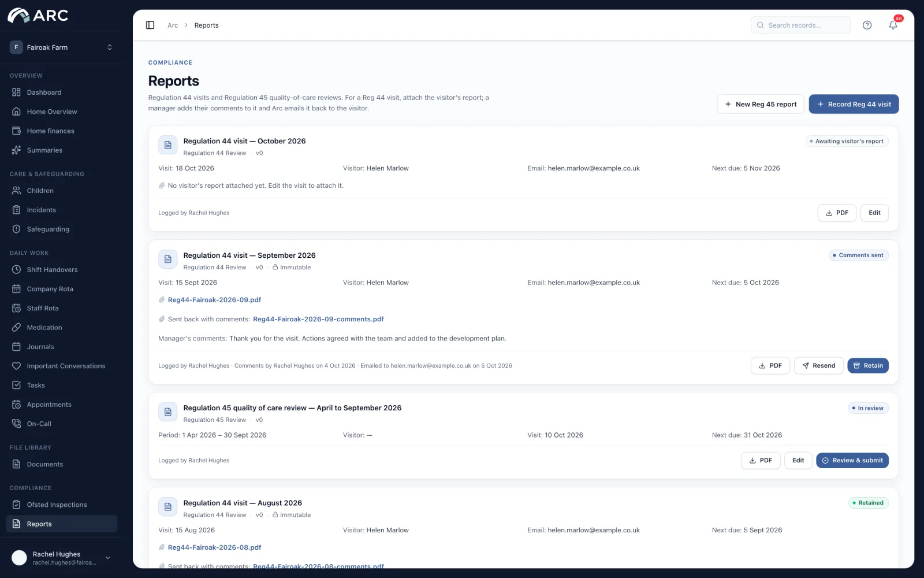Download PDF for Regulation 45 review
924x578 pixels.
pyautogui.click(x=761, y=461)
